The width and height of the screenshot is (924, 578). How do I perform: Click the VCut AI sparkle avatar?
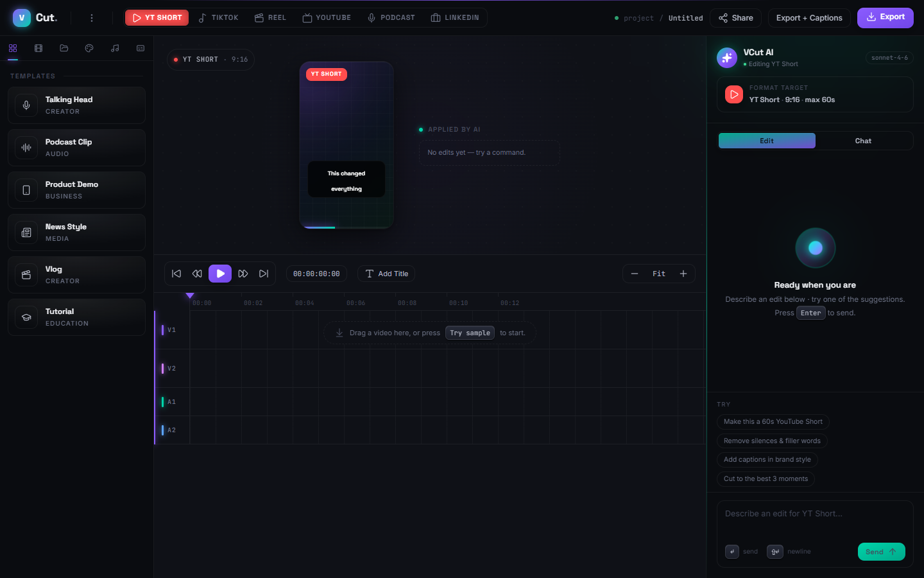point(727,58)
